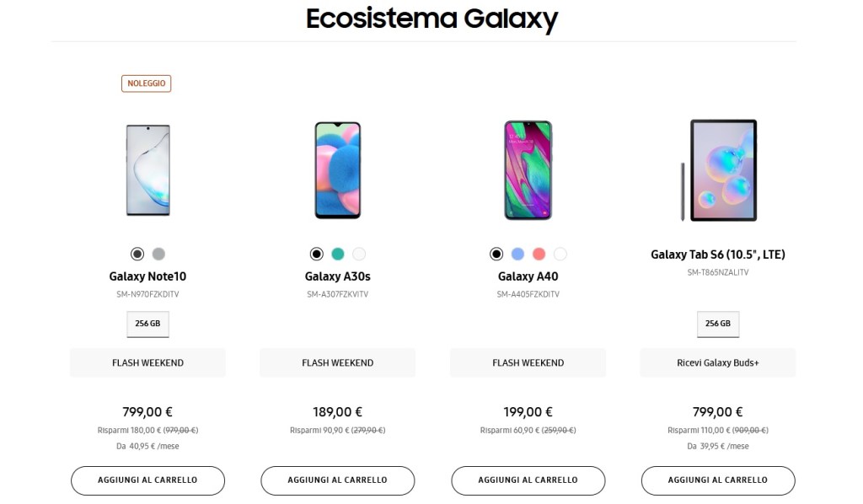Image resolution: width=863 pixels, height=504 pixels.
Task: Open the Galaxy Note10 product image
Action: 147,170
